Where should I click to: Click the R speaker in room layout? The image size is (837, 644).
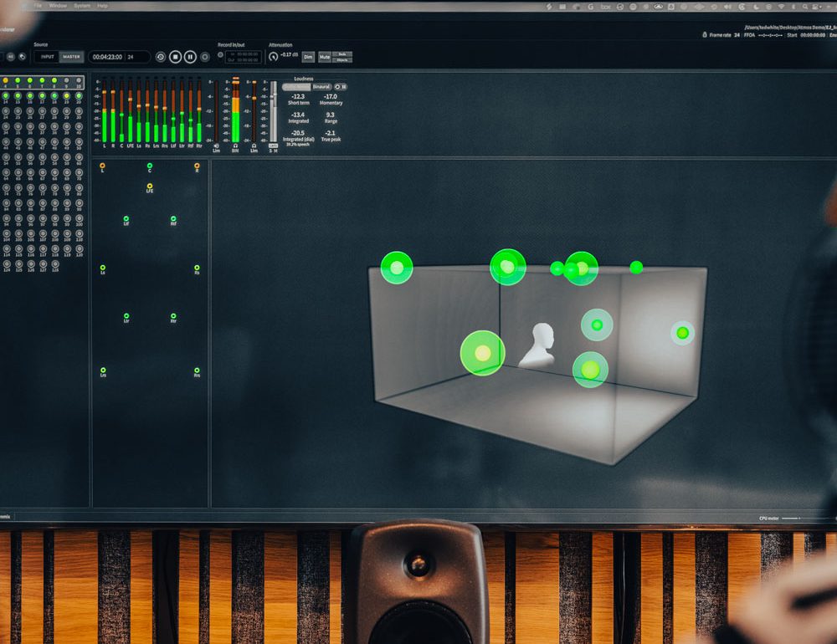pos(197,166)
